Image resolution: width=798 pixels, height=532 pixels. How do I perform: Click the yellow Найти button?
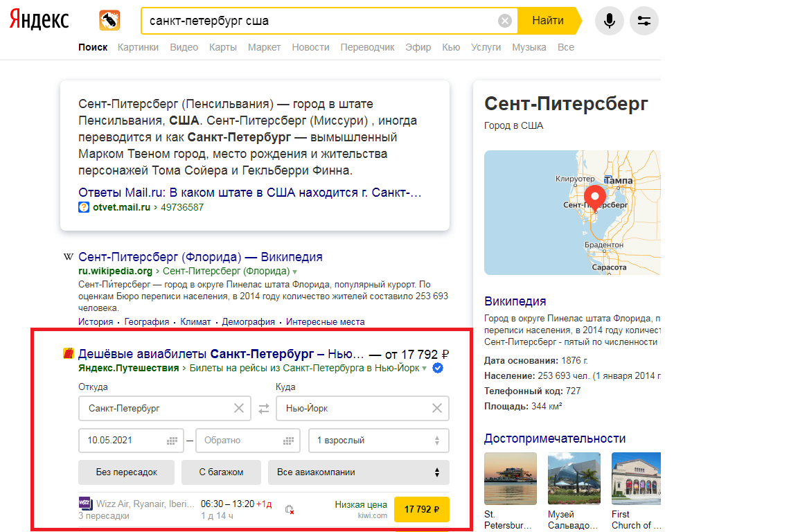549,21
